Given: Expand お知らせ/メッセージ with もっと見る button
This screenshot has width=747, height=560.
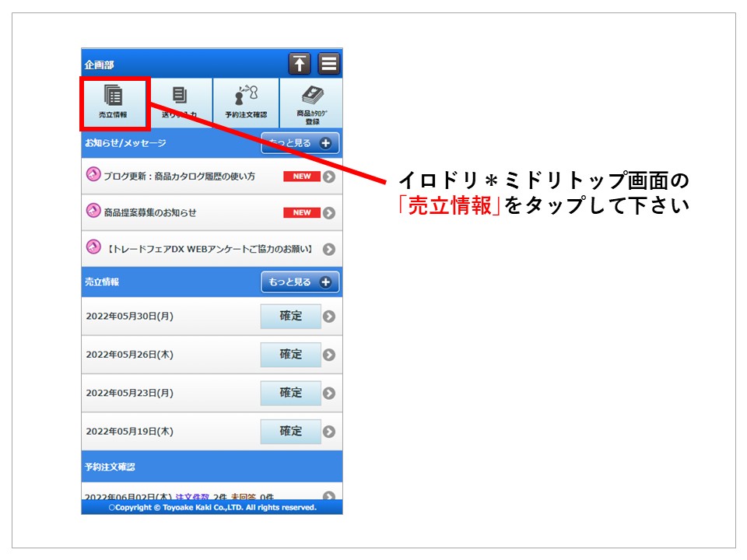Looking at the screenshot, I should coord(300,143).
